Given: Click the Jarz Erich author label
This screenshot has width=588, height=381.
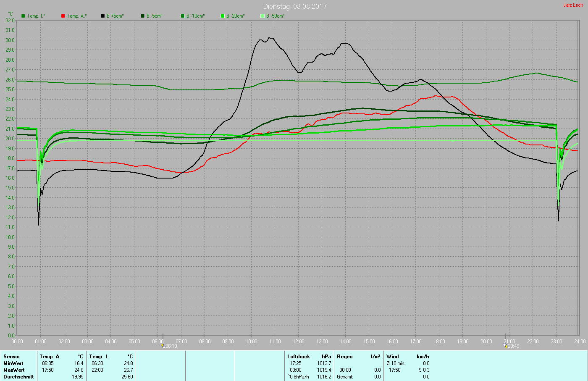Looking at the screenshot, I should coord(573,5).
